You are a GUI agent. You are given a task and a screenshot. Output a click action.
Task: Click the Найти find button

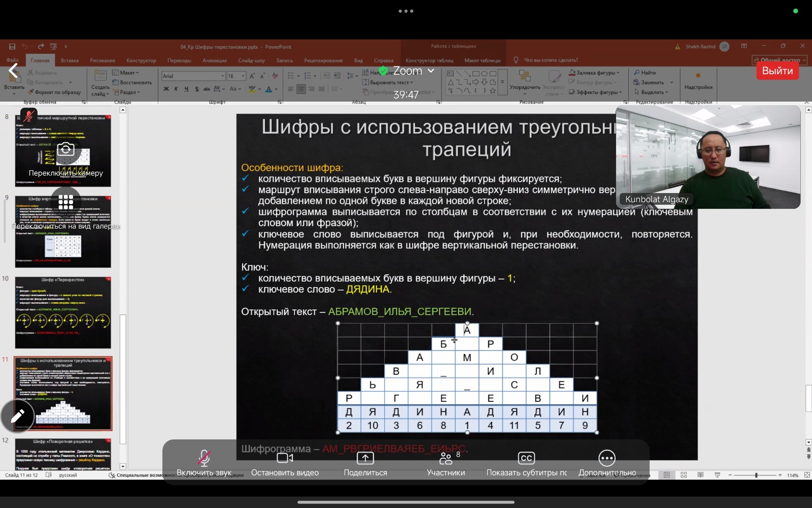[645, 73]
